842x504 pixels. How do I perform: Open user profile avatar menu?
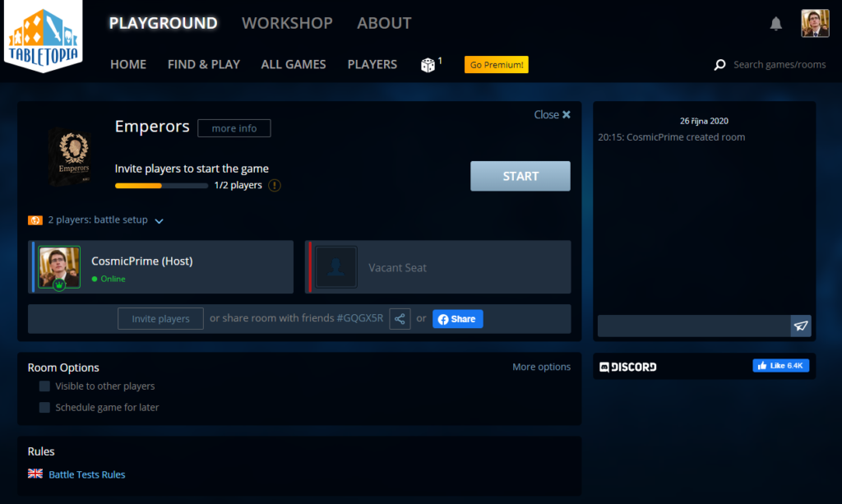pos(815,24)
